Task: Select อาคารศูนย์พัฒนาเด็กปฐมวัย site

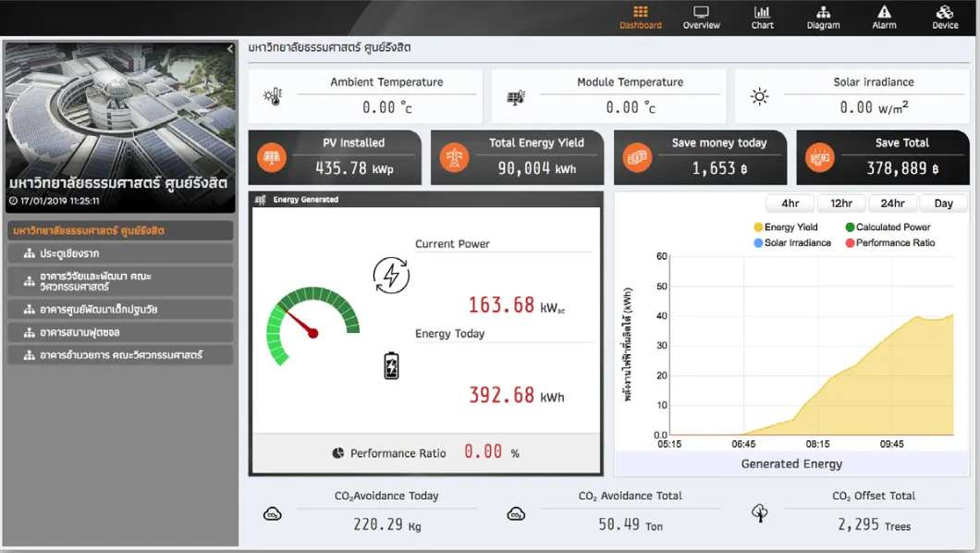Action: click(x=120, y=309)
